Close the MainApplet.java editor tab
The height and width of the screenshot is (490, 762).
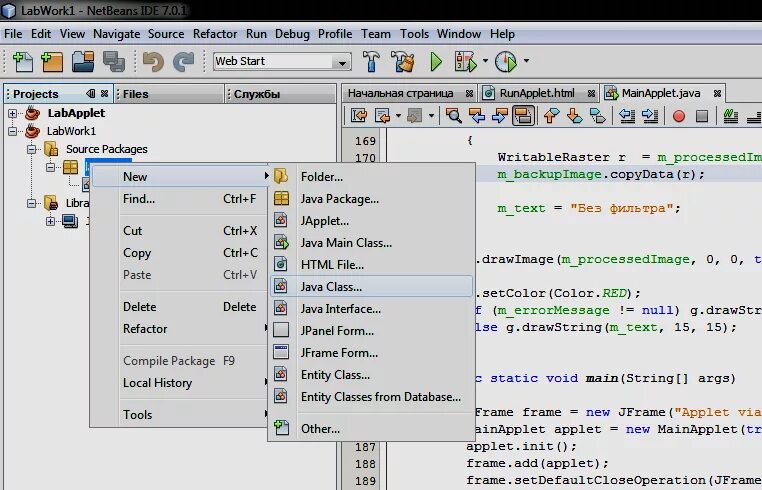[717, 93]
